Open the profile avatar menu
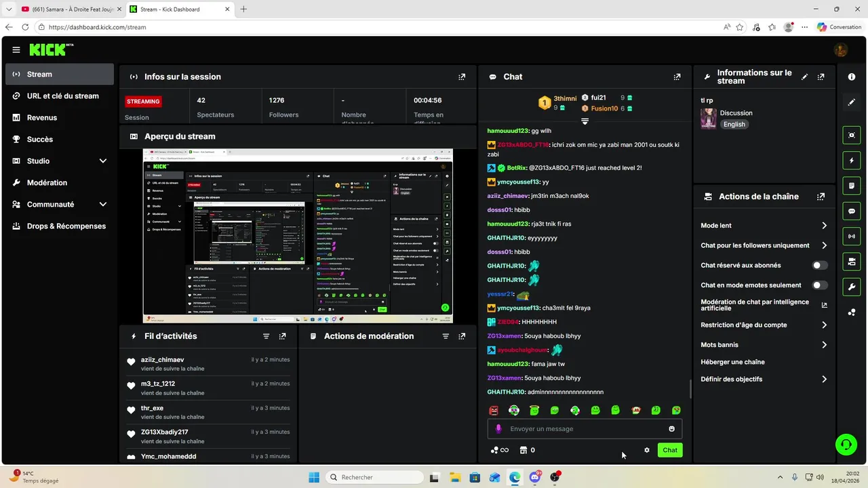The width and height of the screenshot is (868, 488). pos(841,49)
